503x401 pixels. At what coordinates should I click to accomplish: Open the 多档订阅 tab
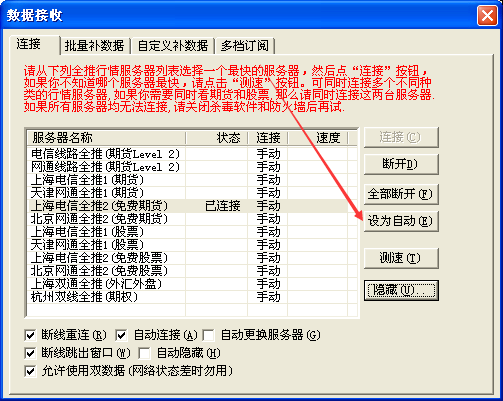245,46
